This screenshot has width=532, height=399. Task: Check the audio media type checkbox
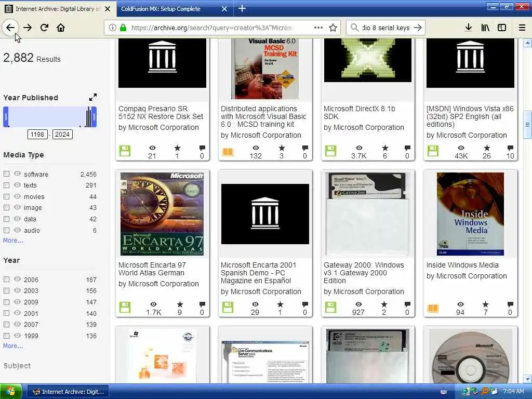6,230
